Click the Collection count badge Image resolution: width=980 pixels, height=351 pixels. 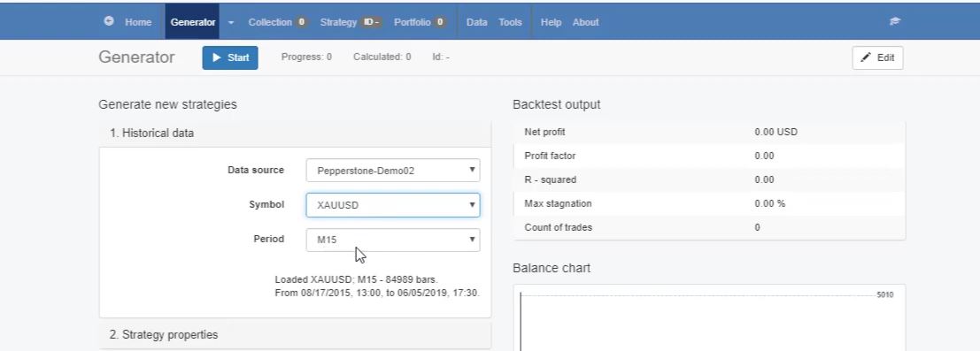click(x=301, y=22)
